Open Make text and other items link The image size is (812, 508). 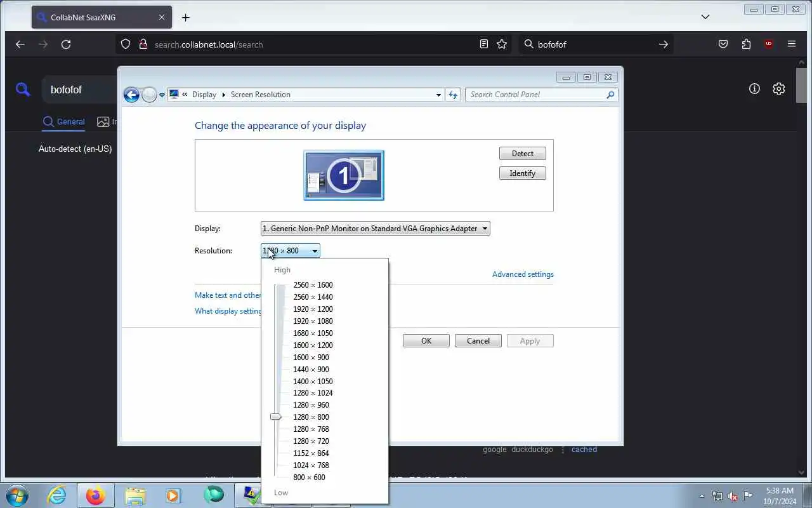(x=228, y=295)
